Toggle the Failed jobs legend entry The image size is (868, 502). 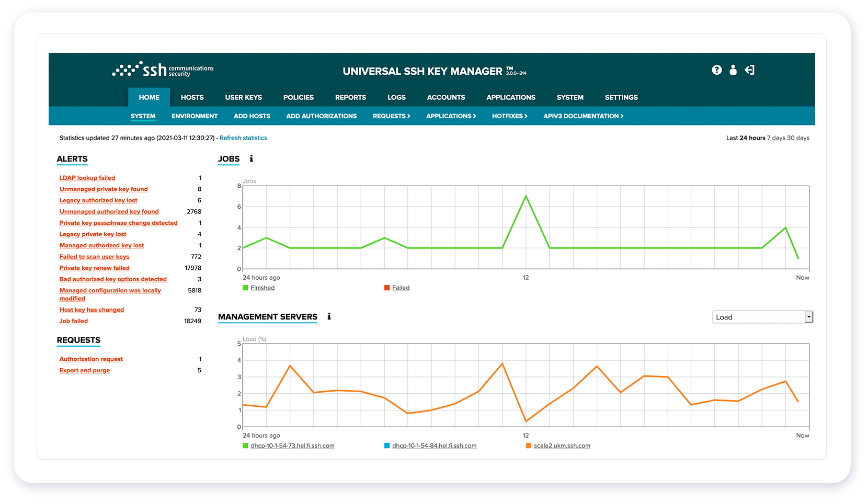pyautogui.click(x=401, y=288)
